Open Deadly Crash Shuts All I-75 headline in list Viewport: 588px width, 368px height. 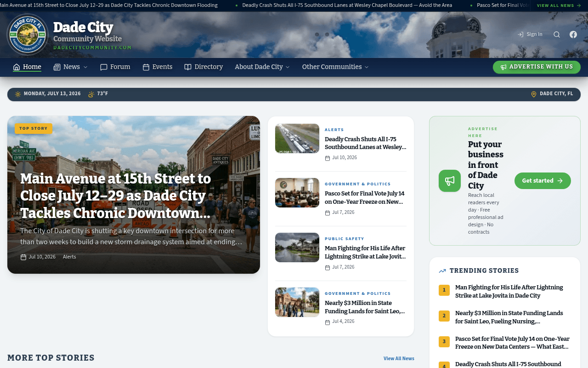click(x=366, y=143)
